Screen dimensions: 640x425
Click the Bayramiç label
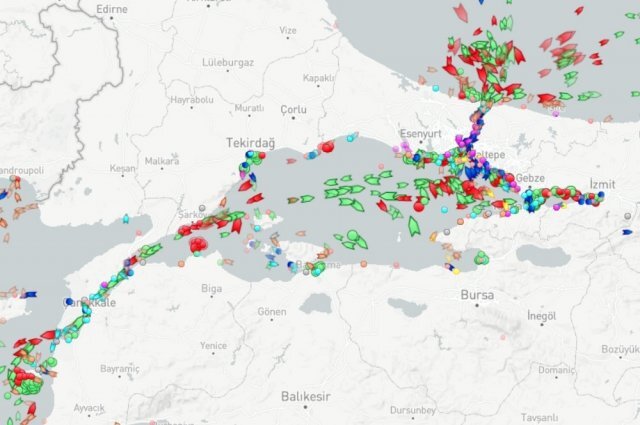120,369
